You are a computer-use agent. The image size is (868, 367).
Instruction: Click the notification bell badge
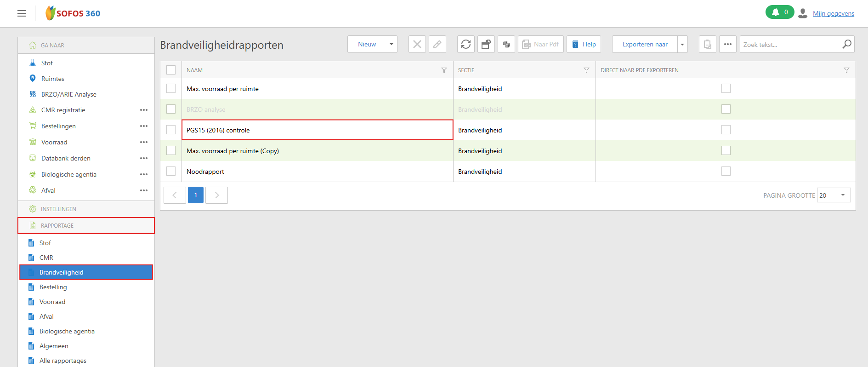coord(779,12)
